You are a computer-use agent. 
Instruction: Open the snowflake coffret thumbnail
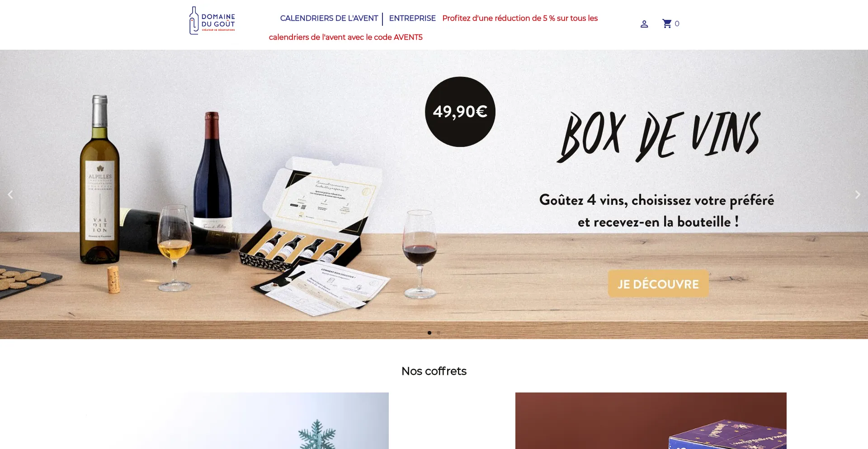tap(235, 421)
